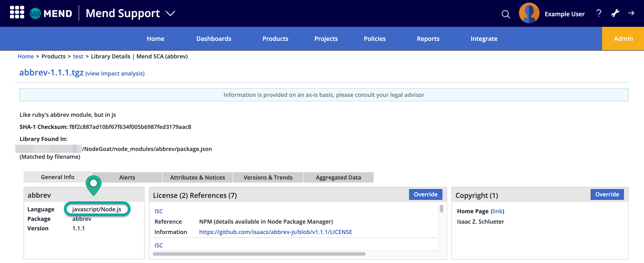Open the app grid launcher icon
Image resolution: width=644 pixels, height=263 pixels.
point(17,13)
